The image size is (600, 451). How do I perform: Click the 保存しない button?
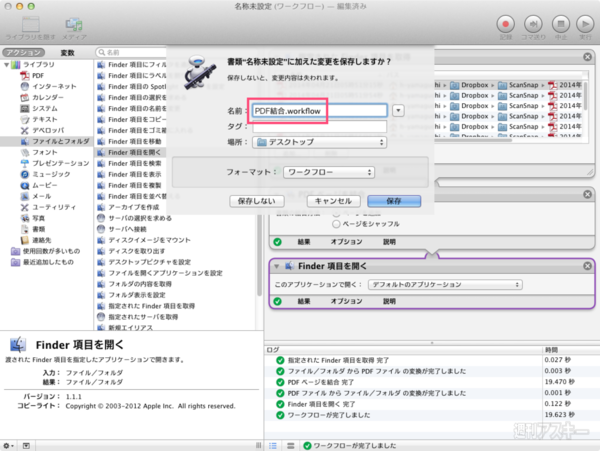[x=257, y=201]
